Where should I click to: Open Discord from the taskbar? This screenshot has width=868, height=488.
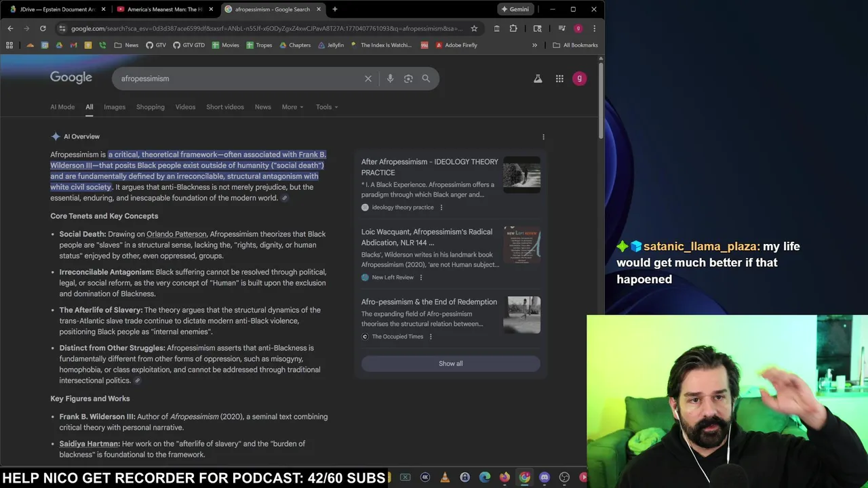click(x=544, y=477)
